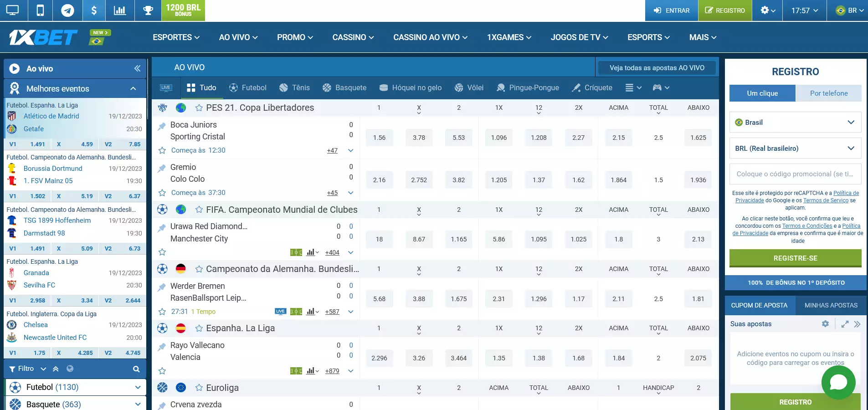Favorite the Espanha La Liga league star
Image resolution: width=868 pixels, height=410 pixels.
[x=199, y=328]
